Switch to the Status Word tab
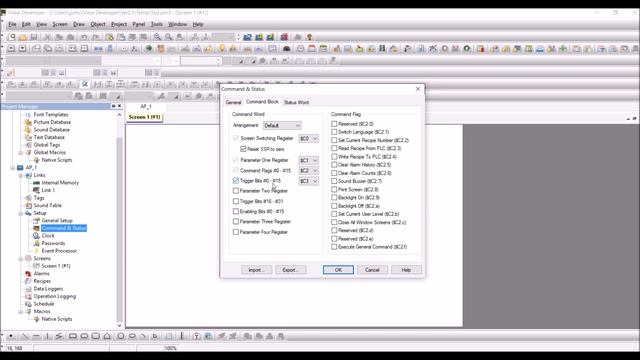 click(296, 102)
